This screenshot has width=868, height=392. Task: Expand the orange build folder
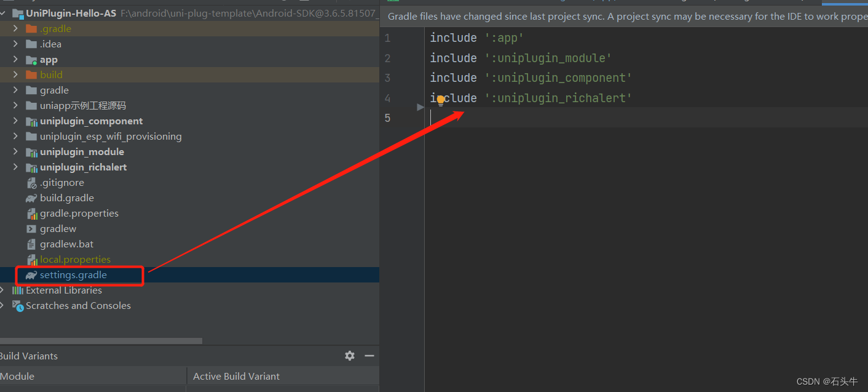15,74
